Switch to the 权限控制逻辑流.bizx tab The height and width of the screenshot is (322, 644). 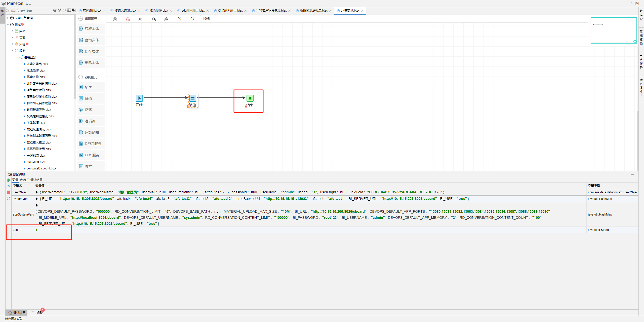click(313, 11)
